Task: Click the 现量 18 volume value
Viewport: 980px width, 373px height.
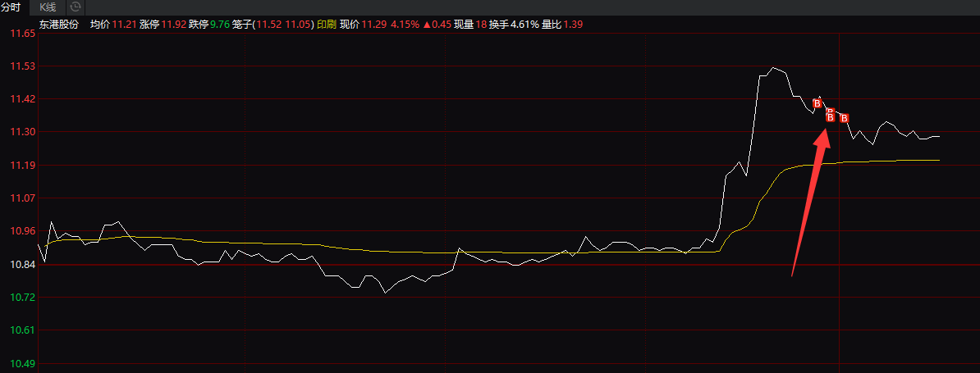Action: coord(470,25)
